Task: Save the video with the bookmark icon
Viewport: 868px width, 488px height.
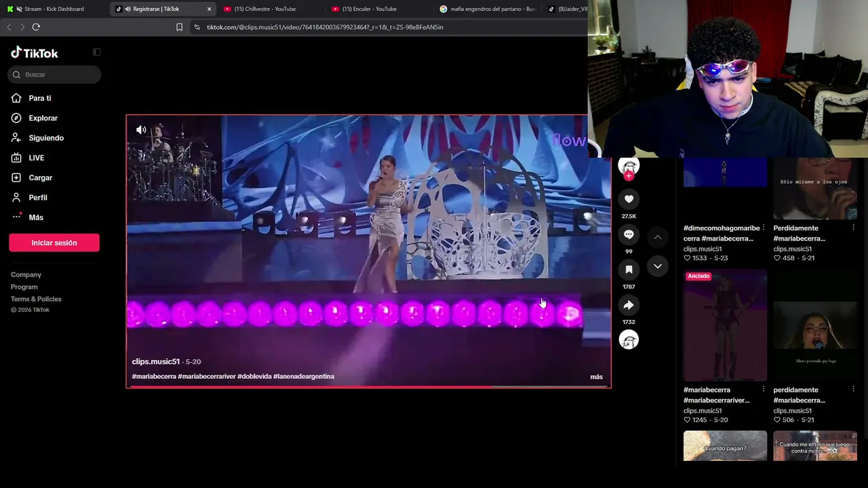Action: point(629,270)
